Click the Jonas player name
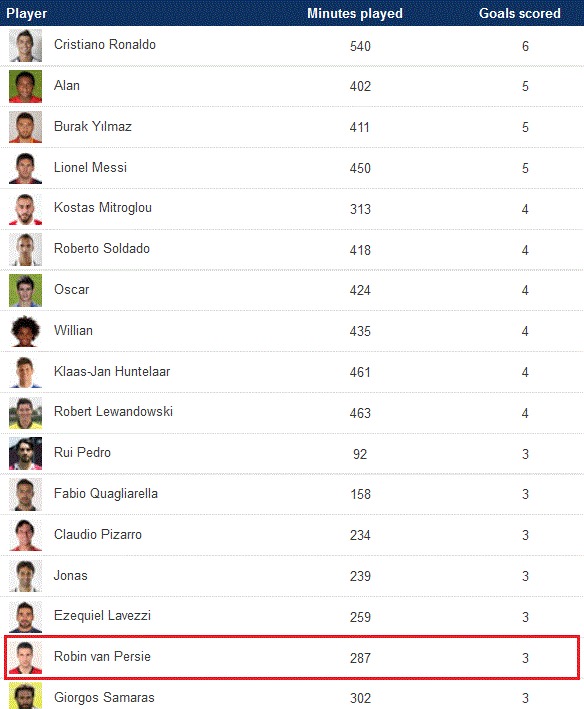This screenshot has height=709, width=584. 71,575
